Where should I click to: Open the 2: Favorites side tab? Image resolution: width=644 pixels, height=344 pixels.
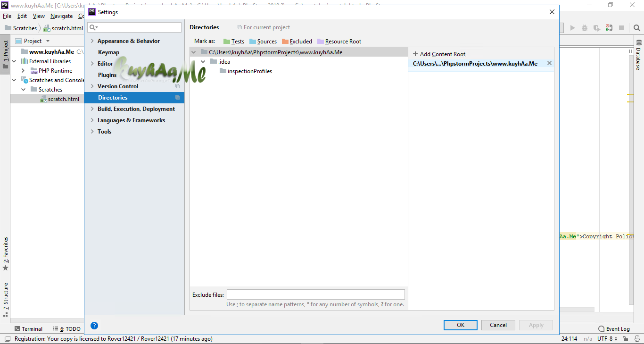coord(6,254)
